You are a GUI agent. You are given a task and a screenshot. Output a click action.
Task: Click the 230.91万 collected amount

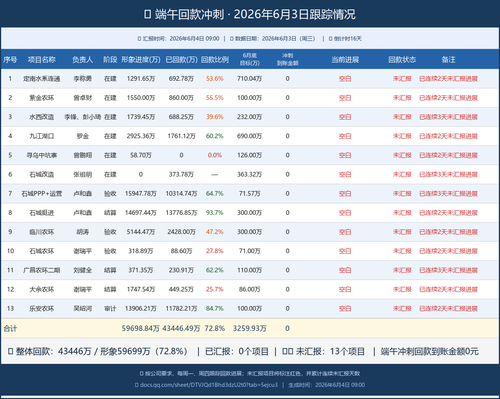click(181, 270)
